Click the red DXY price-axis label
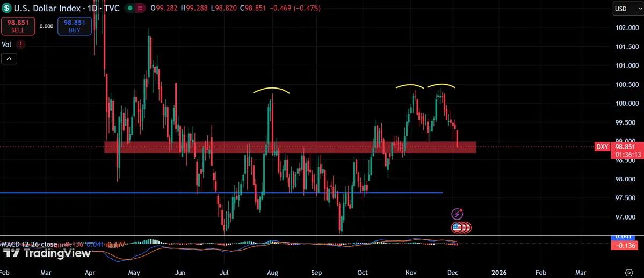This screenshot has height=278, width=644. point(602,147)
